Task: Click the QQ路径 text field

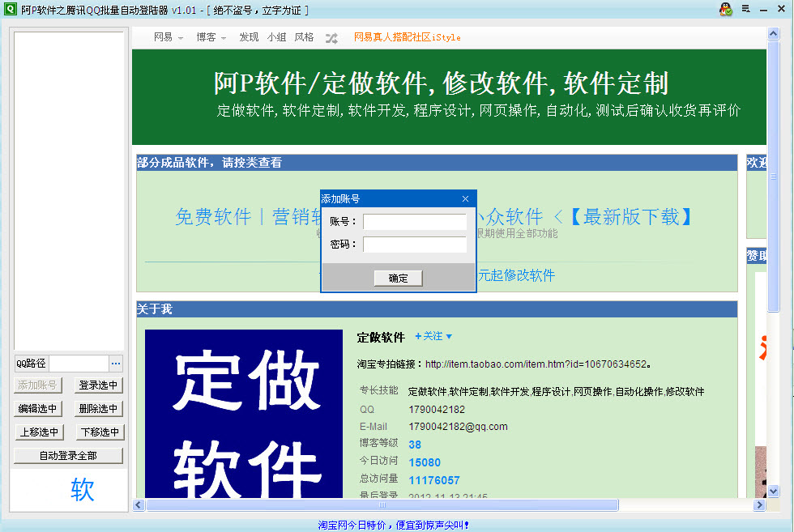Action: (79, 364)
